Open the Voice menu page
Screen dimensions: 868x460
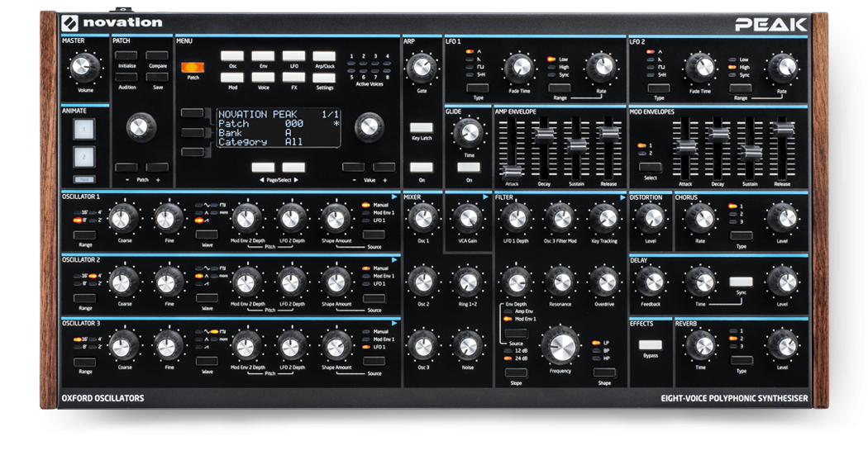pos(263,78)
